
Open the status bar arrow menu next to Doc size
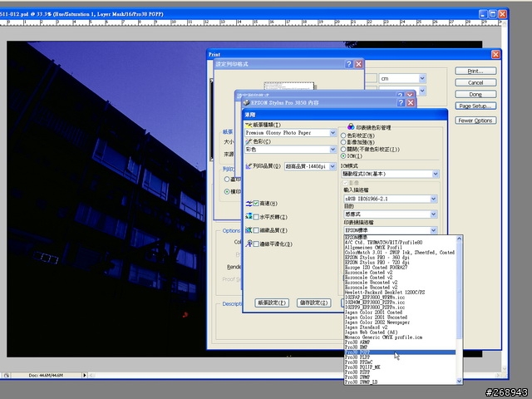[x=85, y=375]
